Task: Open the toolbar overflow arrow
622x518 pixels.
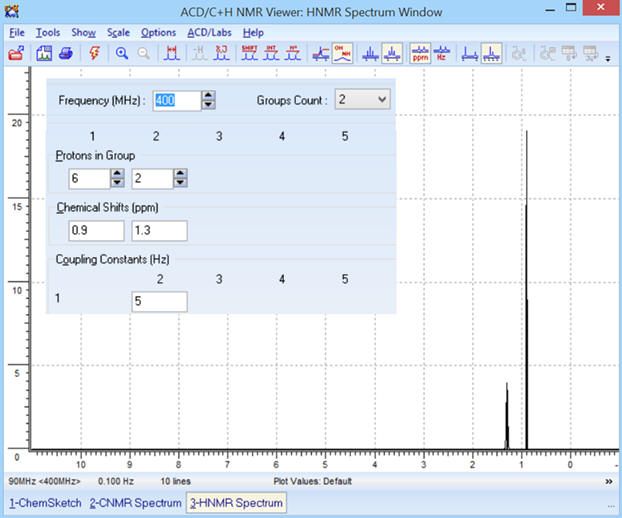Action: pyautogui.click(x=608, y=59)
